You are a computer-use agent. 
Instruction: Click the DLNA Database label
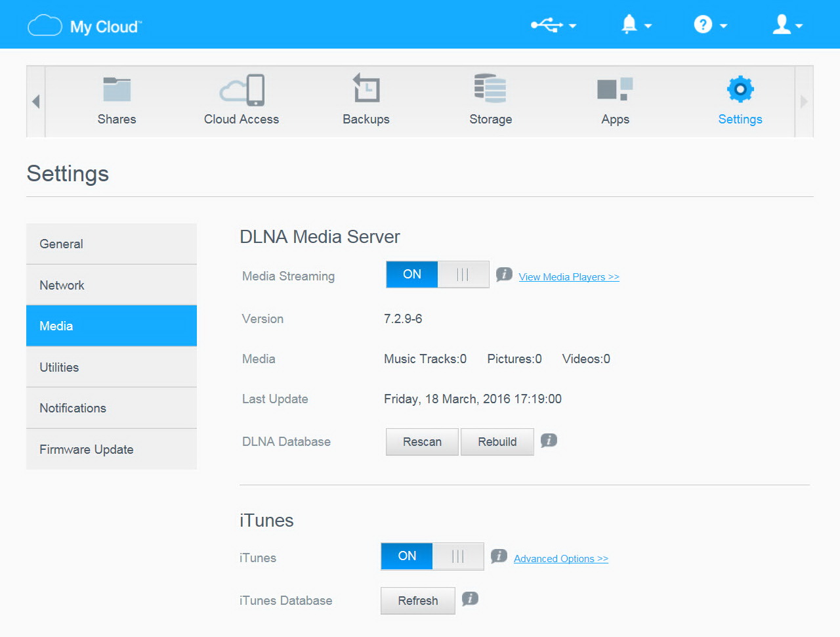coord(286,442)
